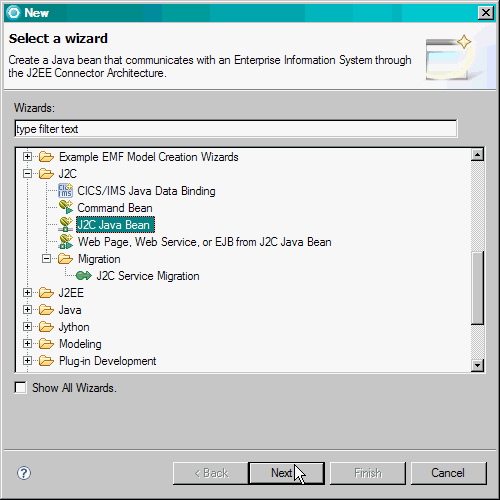Image resolution: width=500 pixels, height=500 pixels.
Task: Expand the Java folder node
Action: 28,310
